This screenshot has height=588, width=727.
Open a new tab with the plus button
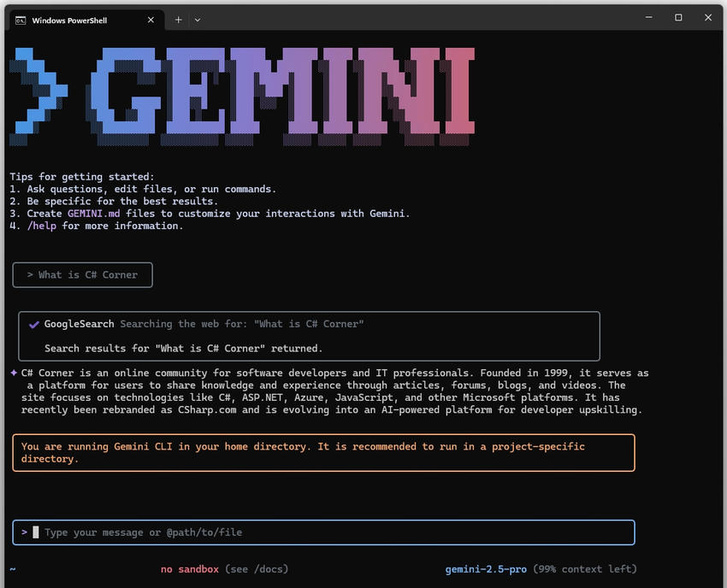[x=178, y=19]
